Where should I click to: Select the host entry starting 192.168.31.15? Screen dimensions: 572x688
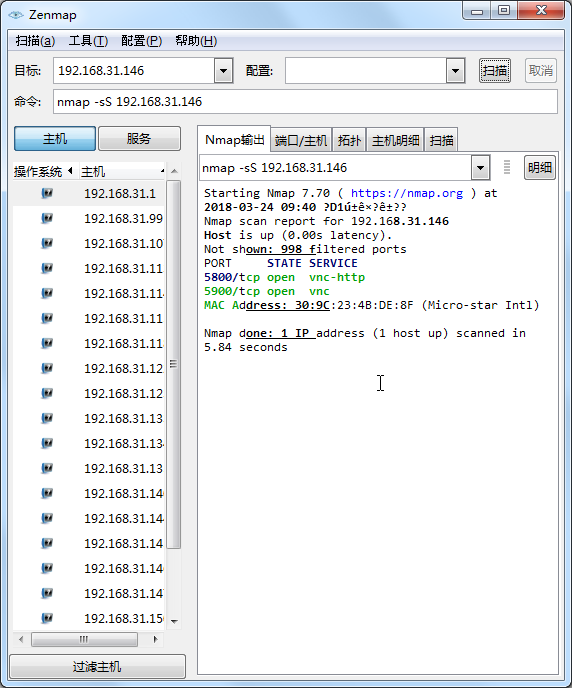123,619
